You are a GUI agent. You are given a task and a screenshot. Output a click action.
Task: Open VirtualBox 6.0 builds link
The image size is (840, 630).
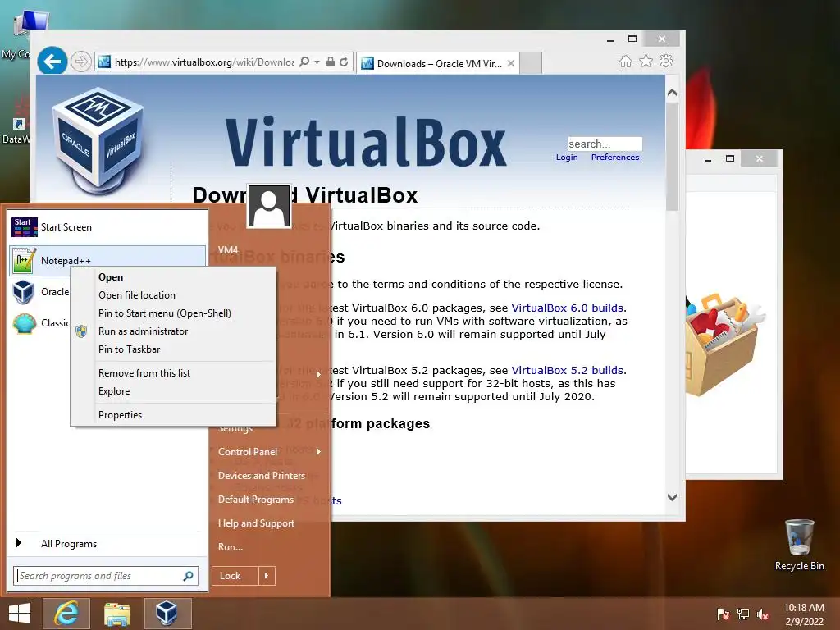click(568, 308)
